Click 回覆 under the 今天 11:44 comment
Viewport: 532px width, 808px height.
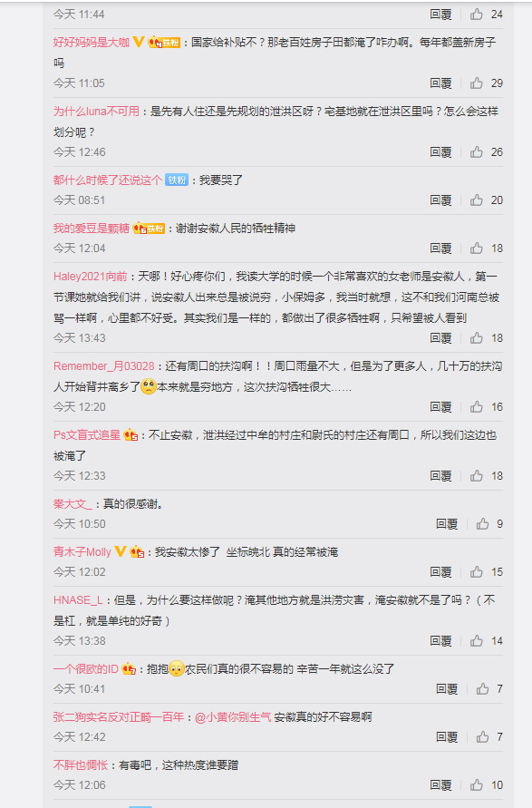pos(440,15)
